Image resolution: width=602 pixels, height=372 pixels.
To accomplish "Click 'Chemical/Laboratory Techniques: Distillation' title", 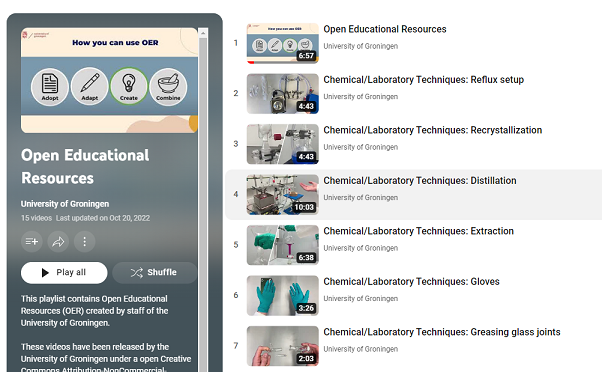I will (420, 181).
